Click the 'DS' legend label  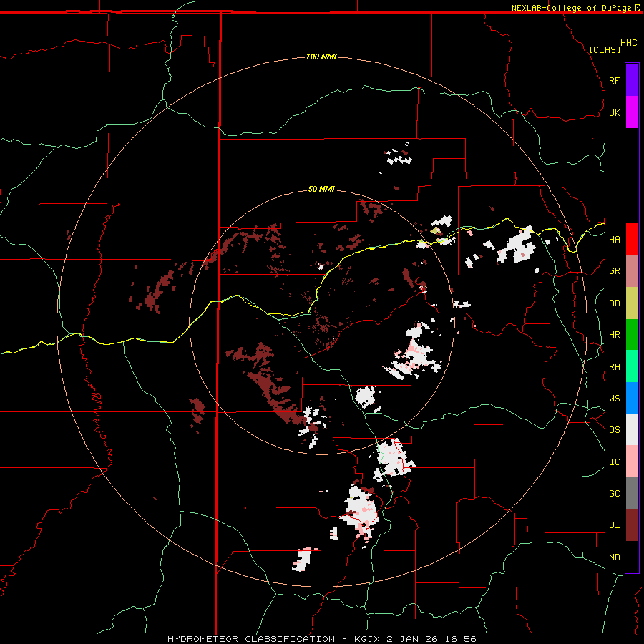(x=614, y=430)
